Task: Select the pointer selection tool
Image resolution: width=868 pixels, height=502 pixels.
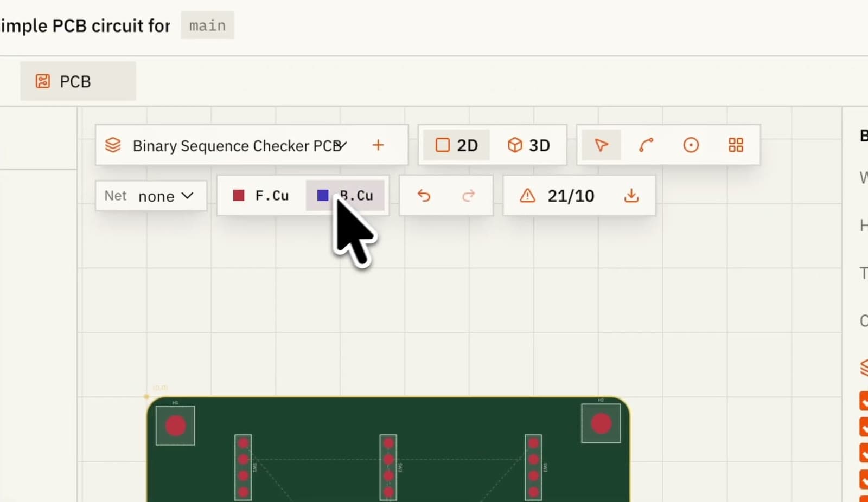Action: point(601,145)
